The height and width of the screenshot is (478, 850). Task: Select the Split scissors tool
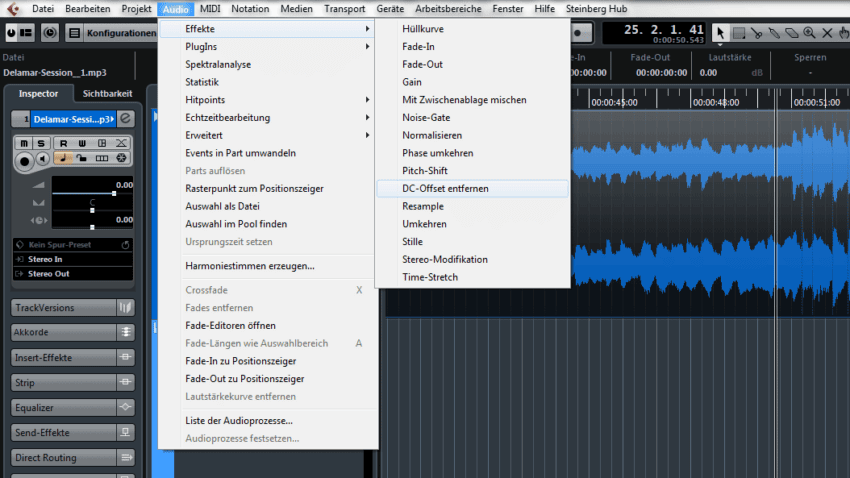[x=757, y=33]
